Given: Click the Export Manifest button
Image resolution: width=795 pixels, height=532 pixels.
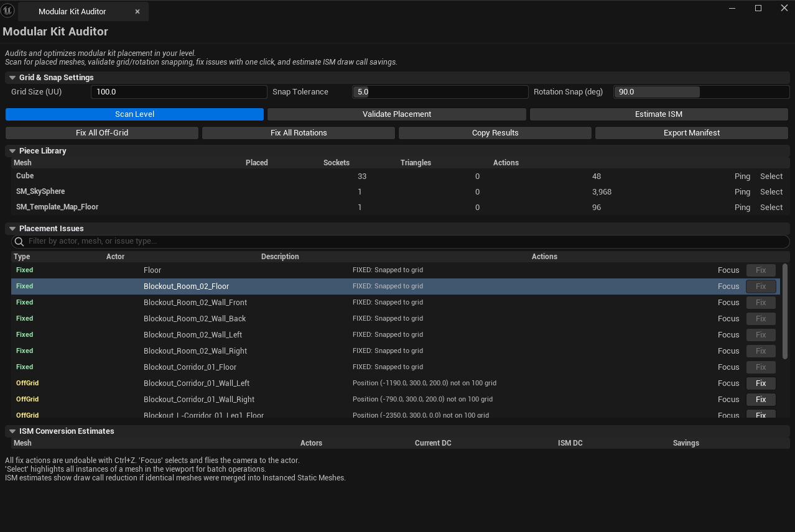Looking at the screenshot, I should (x=692, y=133).
